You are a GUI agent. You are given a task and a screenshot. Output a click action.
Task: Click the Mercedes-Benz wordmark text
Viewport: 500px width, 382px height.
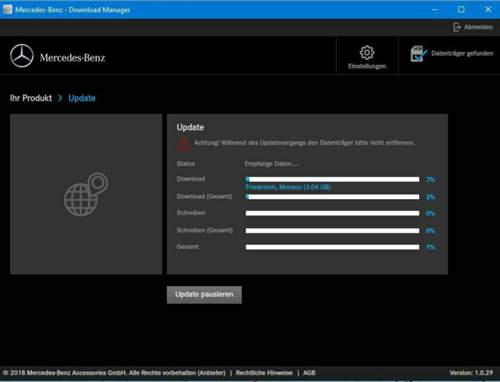pyautogui.click(x=72, y=58)
